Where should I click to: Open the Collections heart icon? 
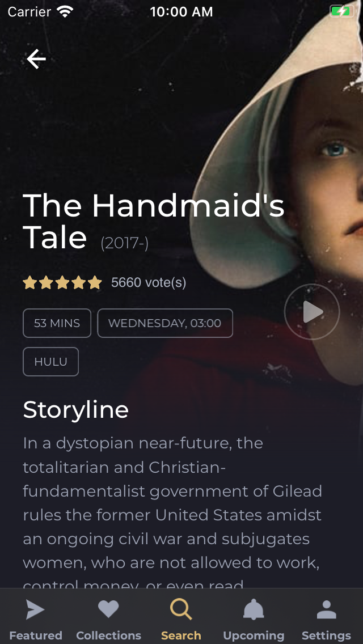[108, 609]
